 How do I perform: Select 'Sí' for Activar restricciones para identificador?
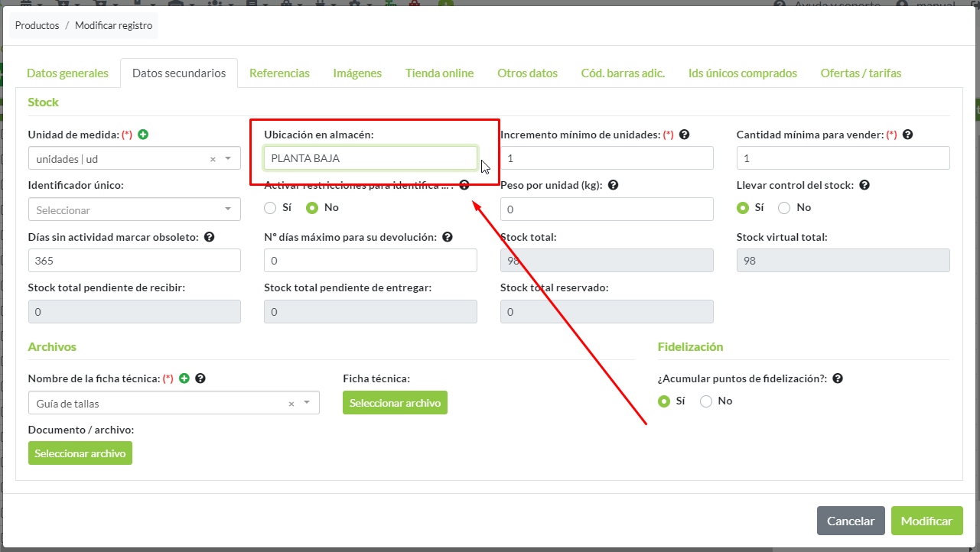(270, 207)
